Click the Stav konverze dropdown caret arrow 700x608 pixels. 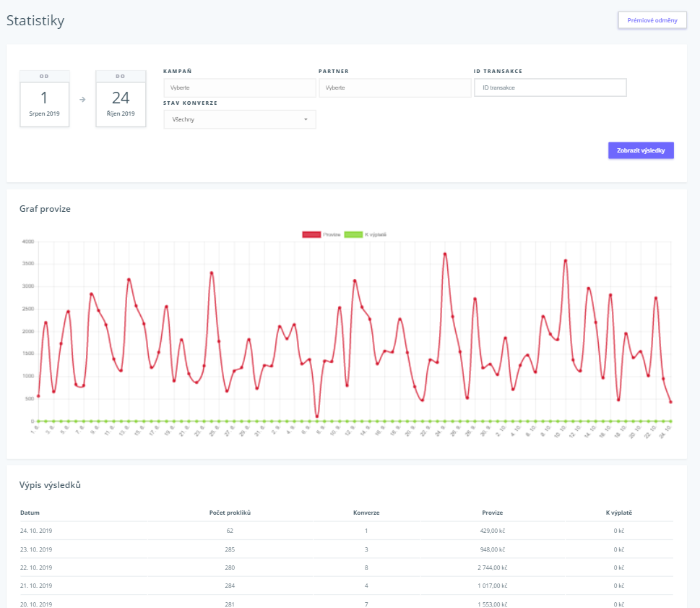(306, 119)
